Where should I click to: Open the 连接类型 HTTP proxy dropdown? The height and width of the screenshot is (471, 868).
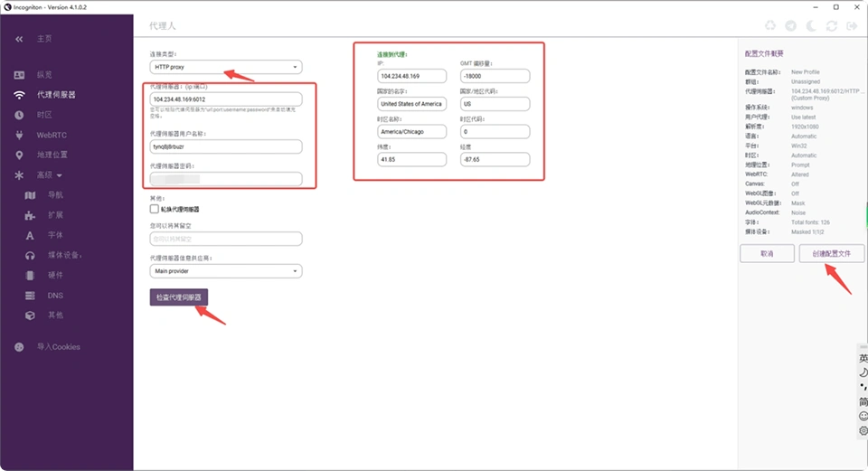(x=226, y=67)
